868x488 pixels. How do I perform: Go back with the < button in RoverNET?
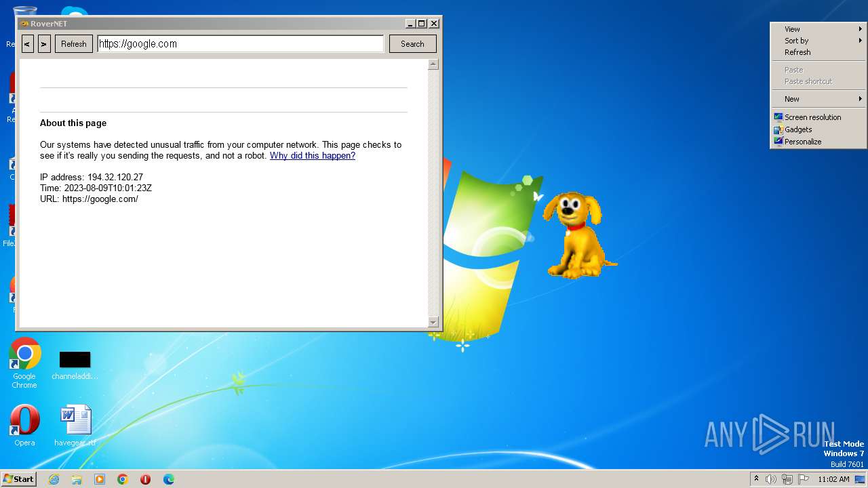pos(28,43)
